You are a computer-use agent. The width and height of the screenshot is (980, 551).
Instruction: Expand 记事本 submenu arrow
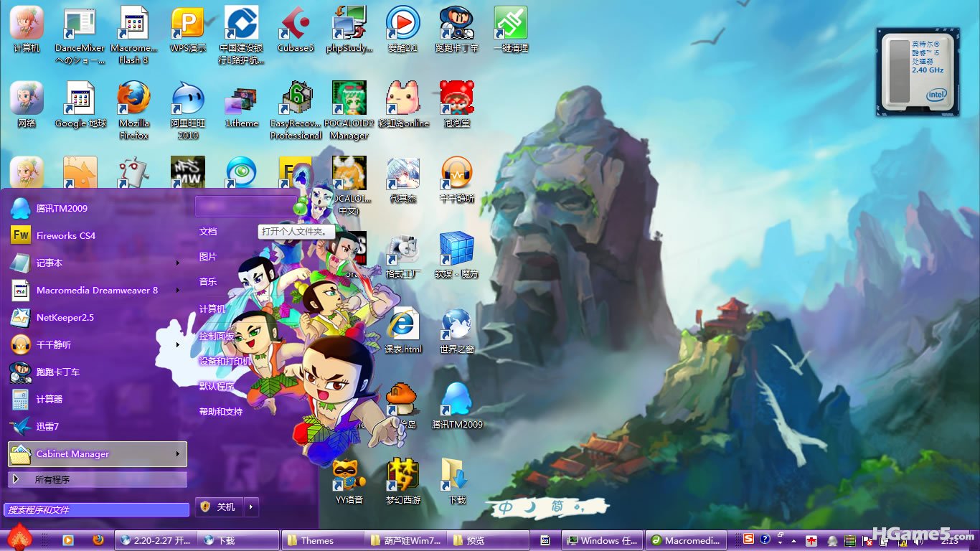177,263
